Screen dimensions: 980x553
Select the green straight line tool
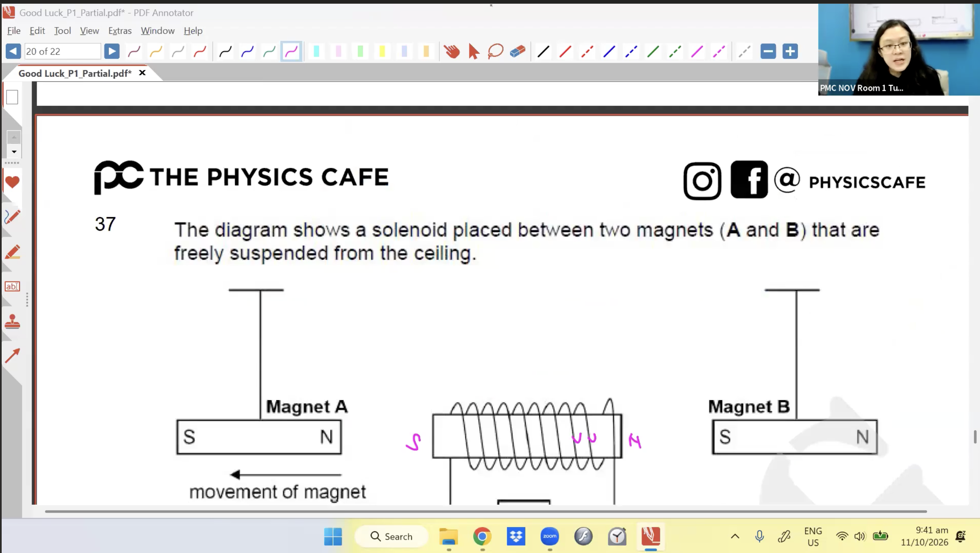(x=653, y=52)
